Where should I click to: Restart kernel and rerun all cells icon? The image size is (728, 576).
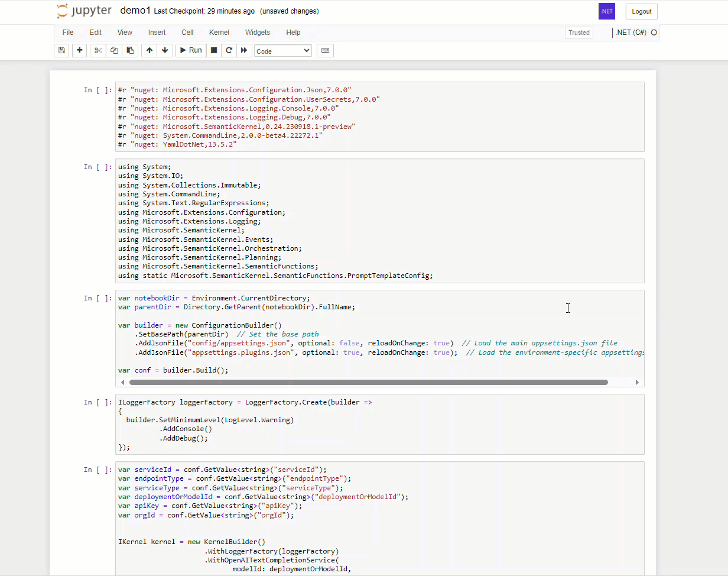[243, 50]
